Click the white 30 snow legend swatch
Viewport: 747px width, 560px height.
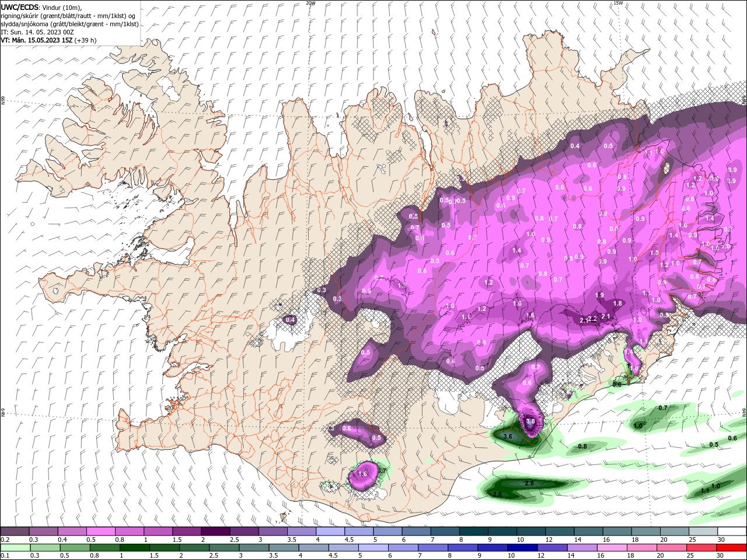point(732,531)
